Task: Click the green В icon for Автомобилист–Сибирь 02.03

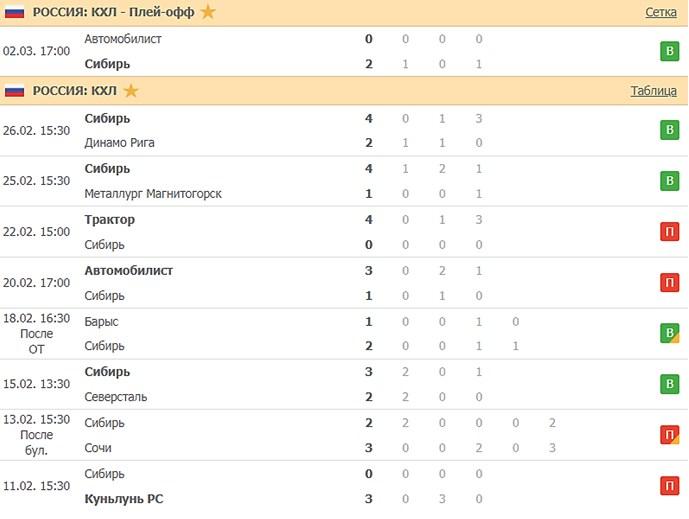Action: click(x=669, y=51)
